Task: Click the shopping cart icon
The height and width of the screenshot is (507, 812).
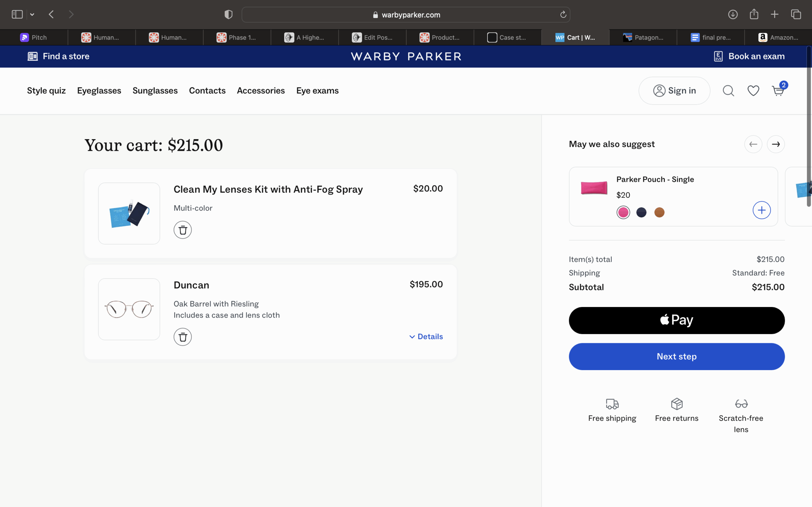Action: click(778, 91)
